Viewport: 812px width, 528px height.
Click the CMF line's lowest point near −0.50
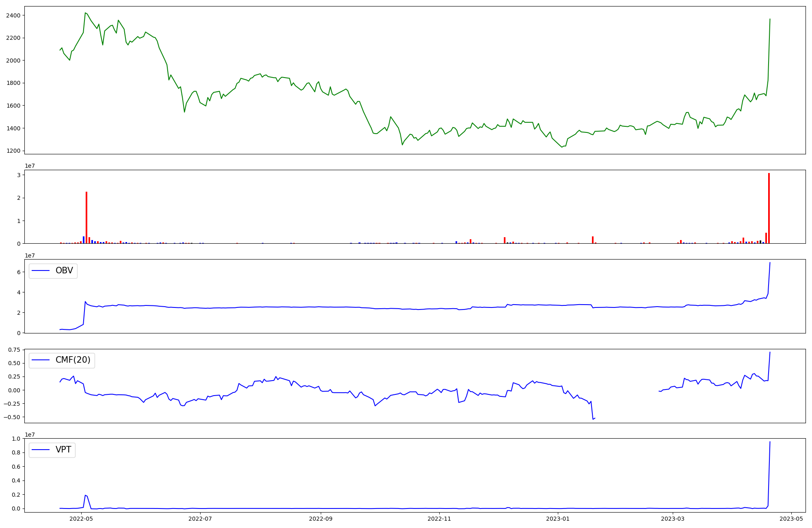(x=593, y=419)
